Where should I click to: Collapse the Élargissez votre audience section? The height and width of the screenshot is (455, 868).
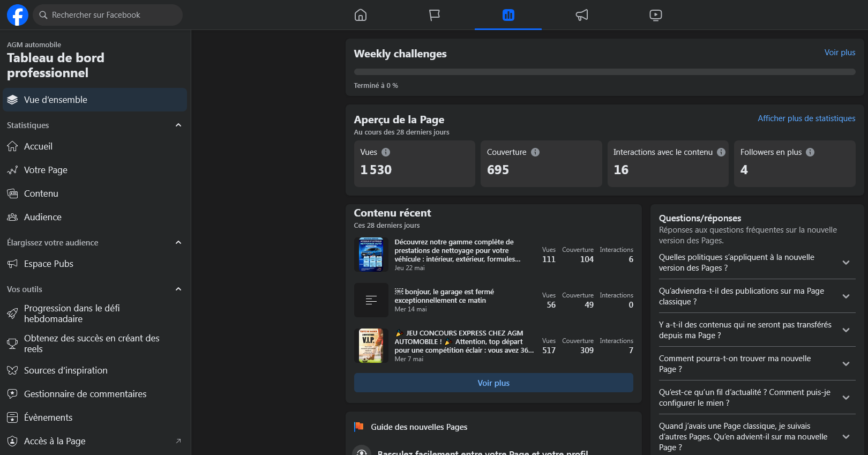[178, 242]
